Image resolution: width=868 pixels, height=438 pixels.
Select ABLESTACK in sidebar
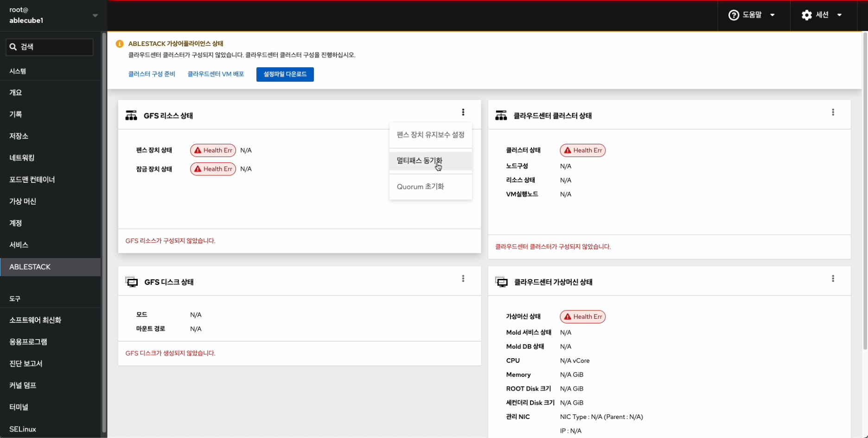tap(50, 267)
